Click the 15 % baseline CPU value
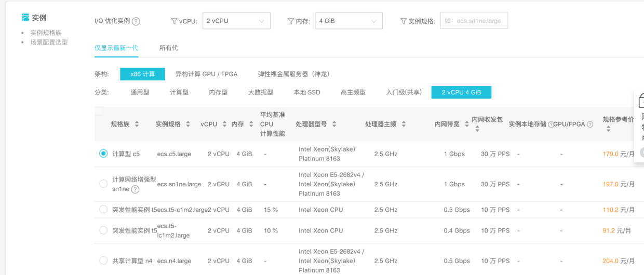This screenshot has width=644, height=275. point(271,210)
